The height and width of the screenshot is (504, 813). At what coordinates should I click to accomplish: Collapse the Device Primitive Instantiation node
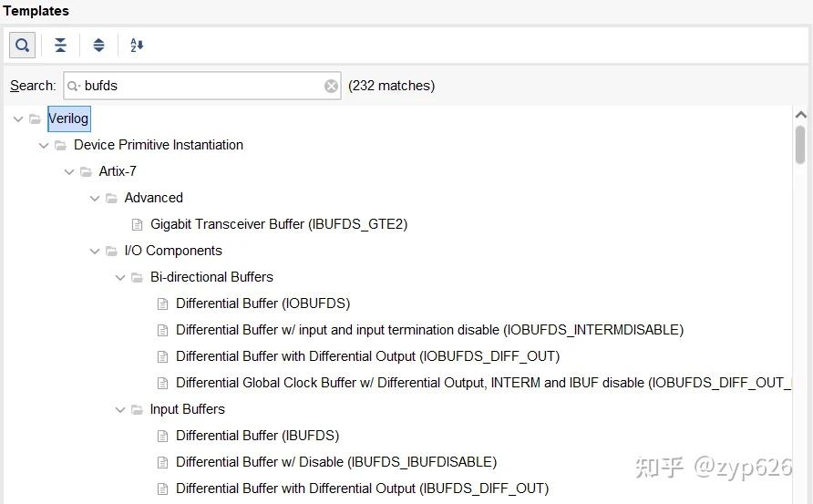(44, 145)
